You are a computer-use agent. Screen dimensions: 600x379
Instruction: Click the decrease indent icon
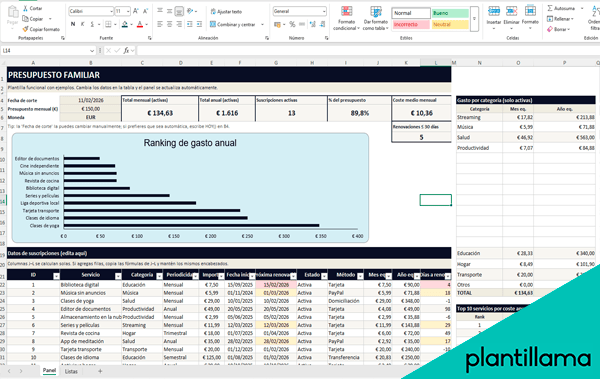click(x=190, y=24)
